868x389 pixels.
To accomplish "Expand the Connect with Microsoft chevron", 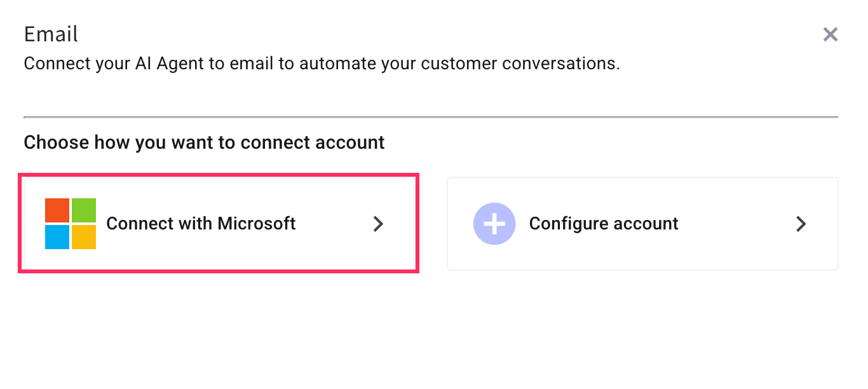I will pyautogui.click(x=378, y=224).
